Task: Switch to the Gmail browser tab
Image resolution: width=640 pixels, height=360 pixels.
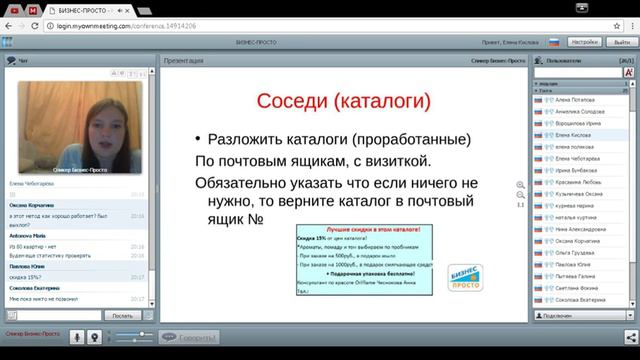Action: click(33, 11)
